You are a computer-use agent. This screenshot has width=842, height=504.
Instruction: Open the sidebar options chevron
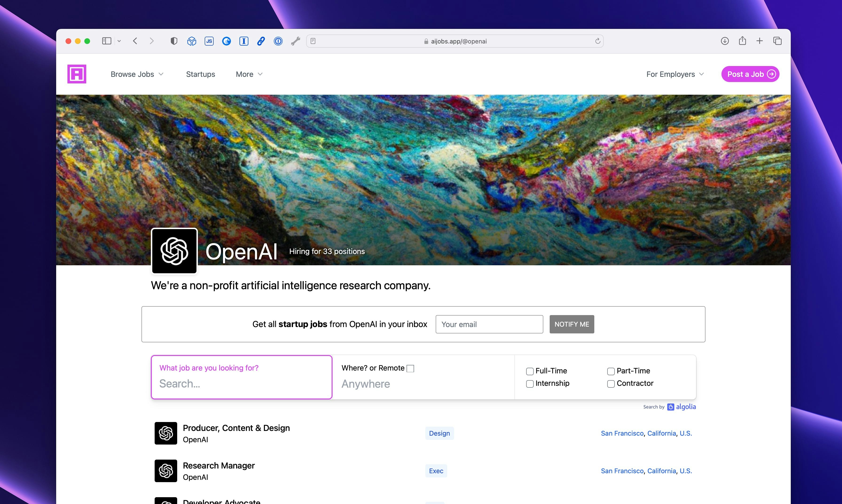pos(119,41)
